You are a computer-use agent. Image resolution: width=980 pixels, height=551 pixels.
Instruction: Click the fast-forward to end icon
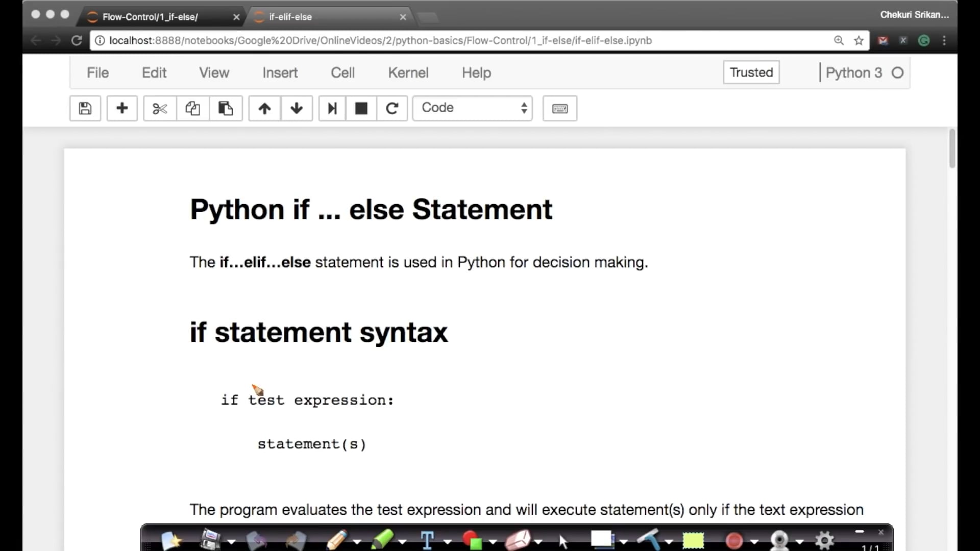330,108
